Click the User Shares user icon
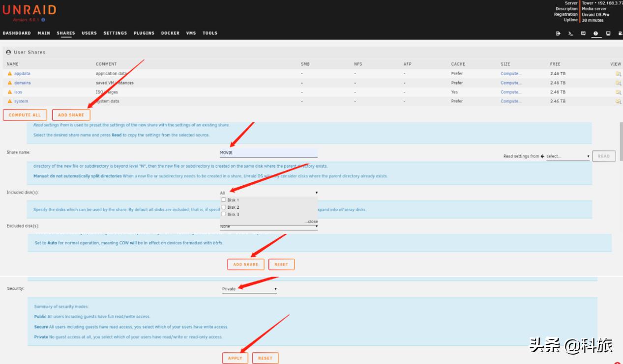Viewport: 623px width, 364px height. (8, 52)
